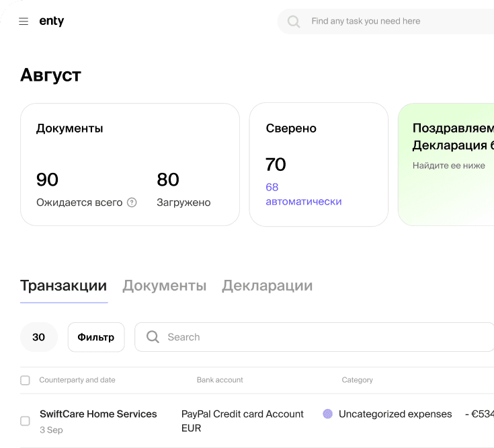494x448 pixels.
Task: Open the SwiftCare Home Services transaction
Action: pyautogui.click(x=98, y=414)
